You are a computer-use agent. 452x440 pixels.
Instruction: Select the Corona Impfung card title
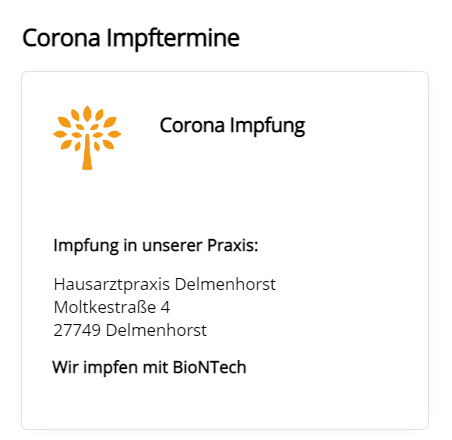tap(232, 126)
